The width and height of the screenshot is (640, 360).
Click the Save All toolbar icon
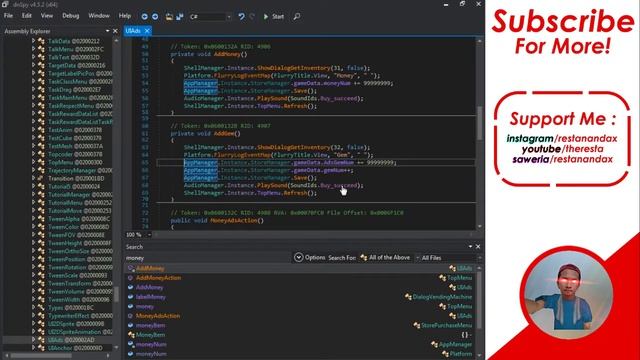point(180,17)
